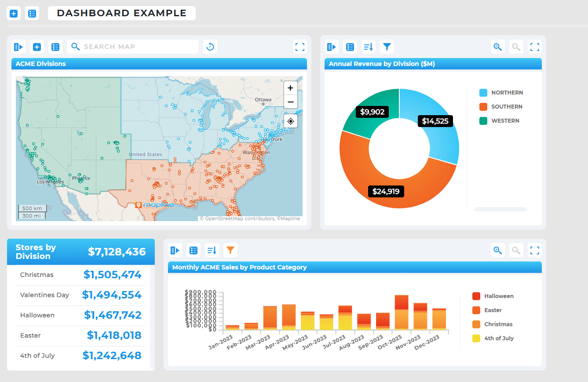Open the filter icon on the revenue chart
Screen dimensions: 588x382
[x=387, y=46]
